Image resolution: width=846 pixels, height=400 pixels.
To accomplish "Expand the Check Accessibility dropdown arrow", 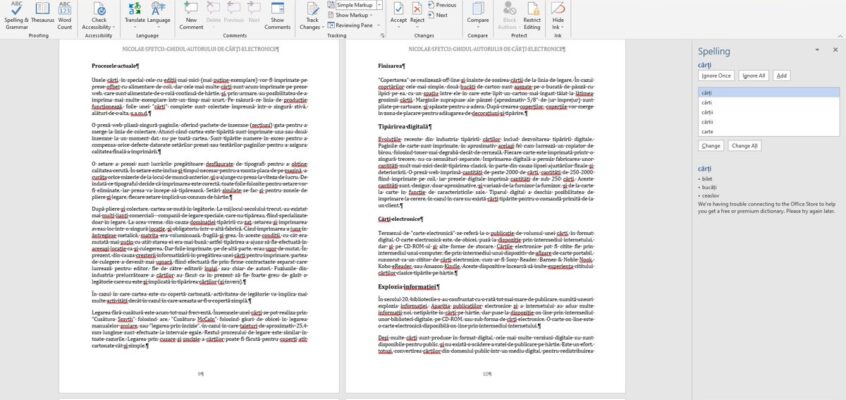I will [113, 27].
